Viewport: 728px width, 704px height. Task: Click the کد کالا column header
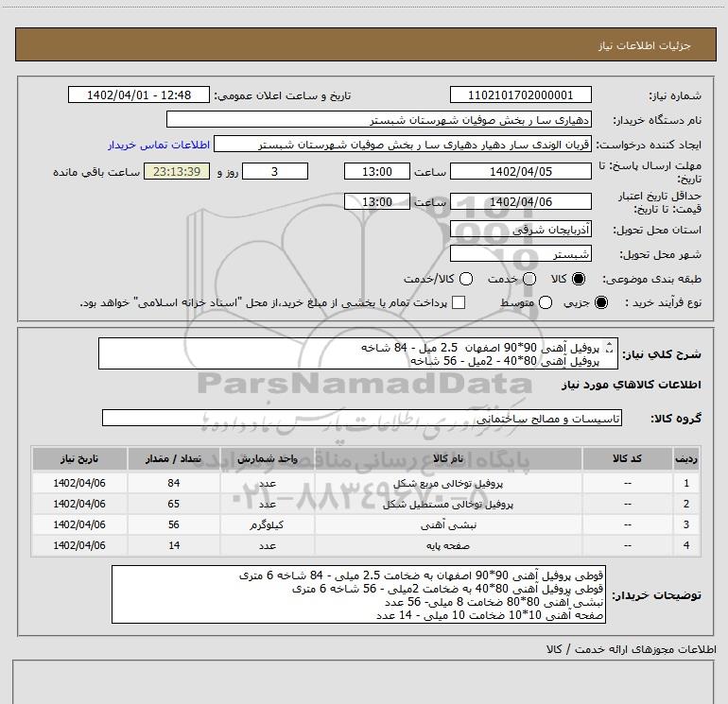[x=627, y=458]
